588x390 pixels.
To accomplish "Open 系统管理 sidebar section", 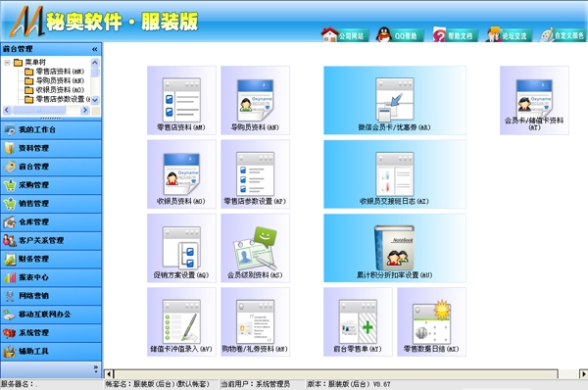I will pos(51,332).
